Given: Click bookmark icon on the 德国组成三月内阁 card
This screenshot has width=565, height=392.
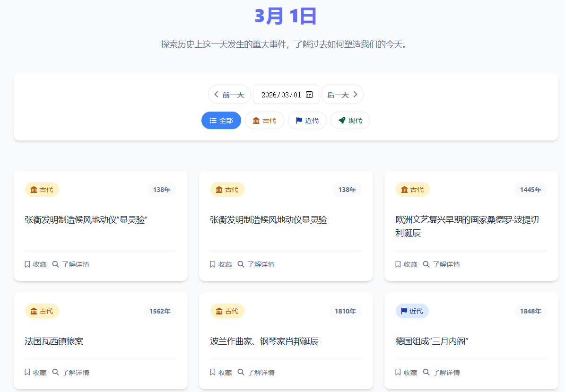Looking at the screenshot, I should (398, 372).
